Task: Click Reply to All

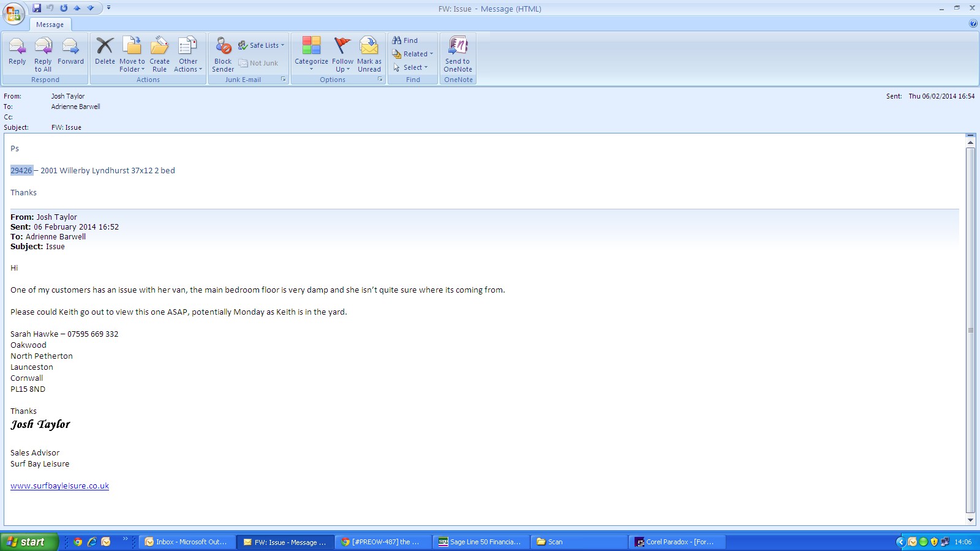Action: tap(43, 54)
